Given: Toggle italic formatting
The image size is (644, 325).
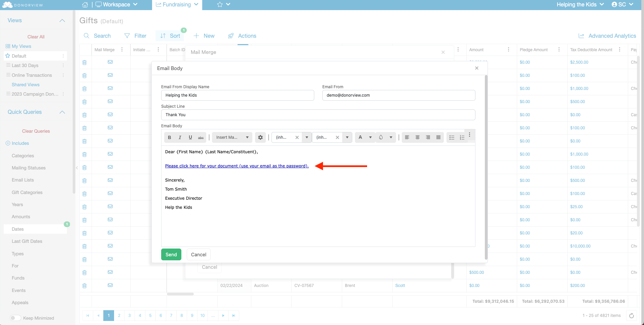Looking at the screenshot, I should pos(180,137).
